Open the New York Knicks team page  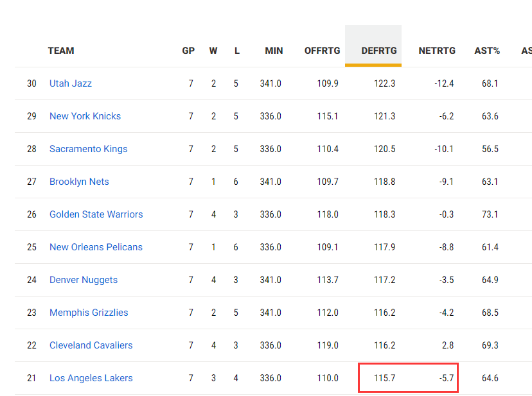tap(85, 116)
